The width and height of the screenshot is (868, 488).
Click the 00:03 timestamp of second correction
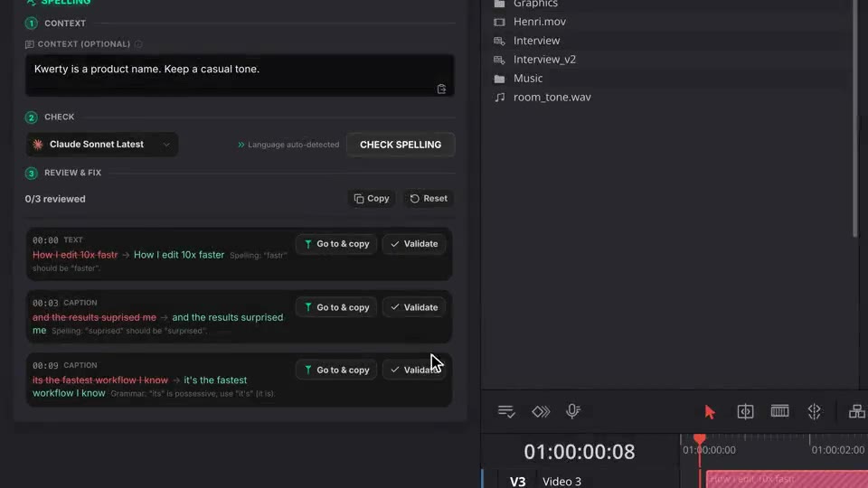(x=45, y=304)
